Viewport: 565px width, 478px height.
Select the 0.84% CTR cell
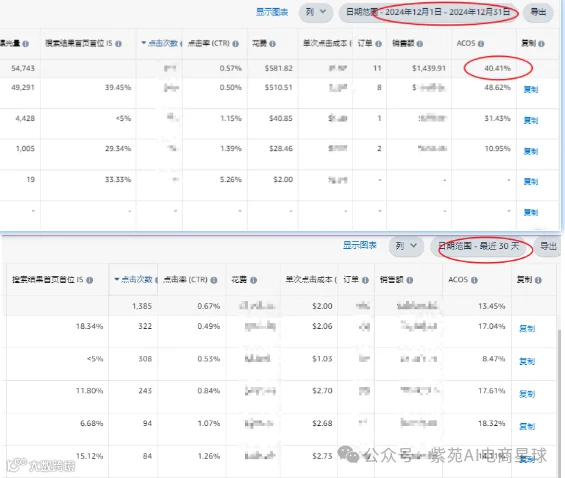click(209, 391)
